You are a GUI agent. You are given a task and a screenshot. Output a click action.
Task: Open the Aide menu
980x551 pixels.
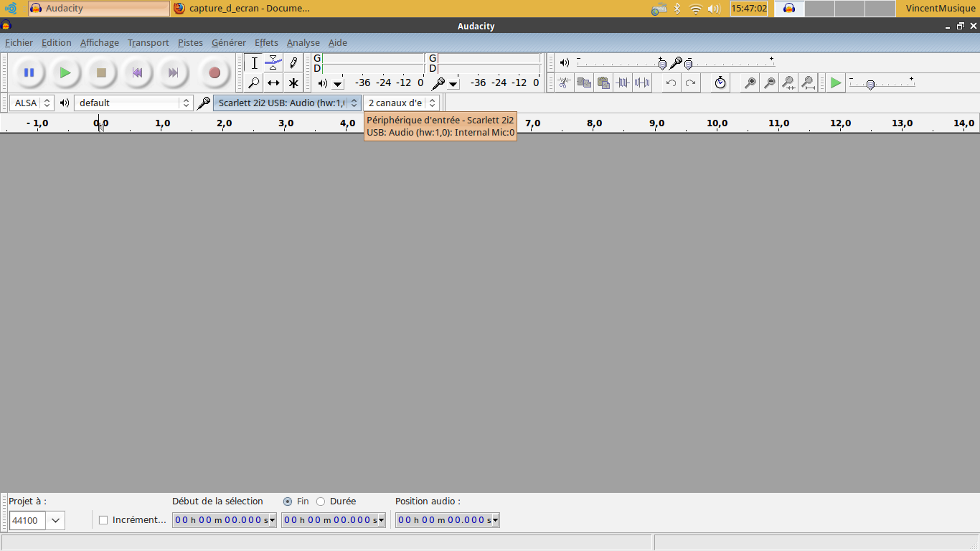[338, 43]
